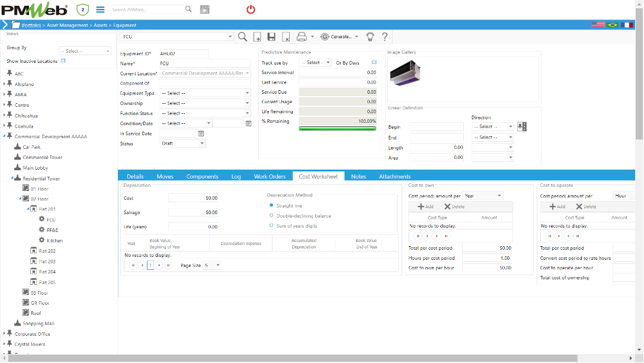Click the lightbulb tips icon
Screen dimensions: 644x363
tap(370, 37)
